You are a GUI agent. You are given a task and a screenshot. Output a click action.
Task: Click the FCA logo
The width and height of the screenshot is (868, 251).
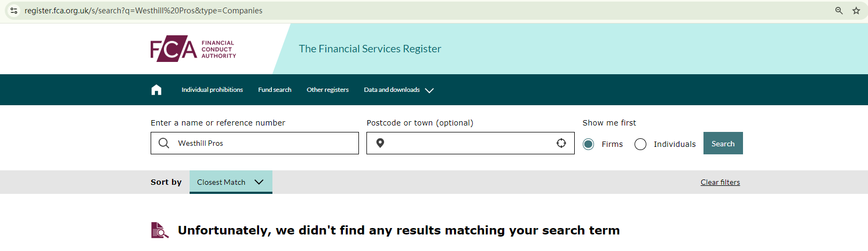coord(193,49)
